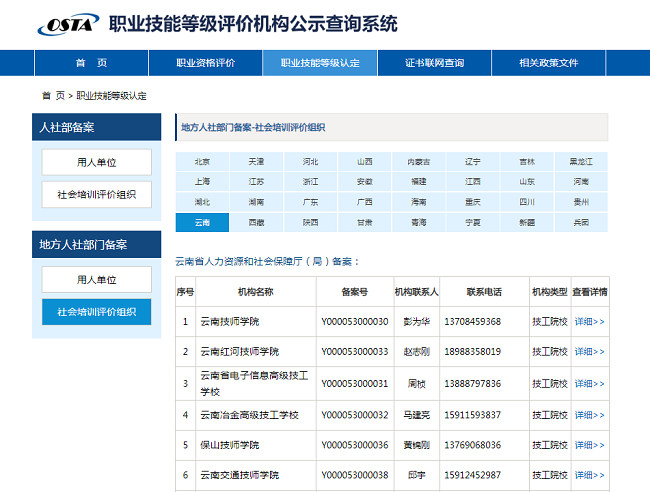The width and height of the screenshot is (650, 492).
Task: View details for 保山技师学院
Action: coord(589,445)
